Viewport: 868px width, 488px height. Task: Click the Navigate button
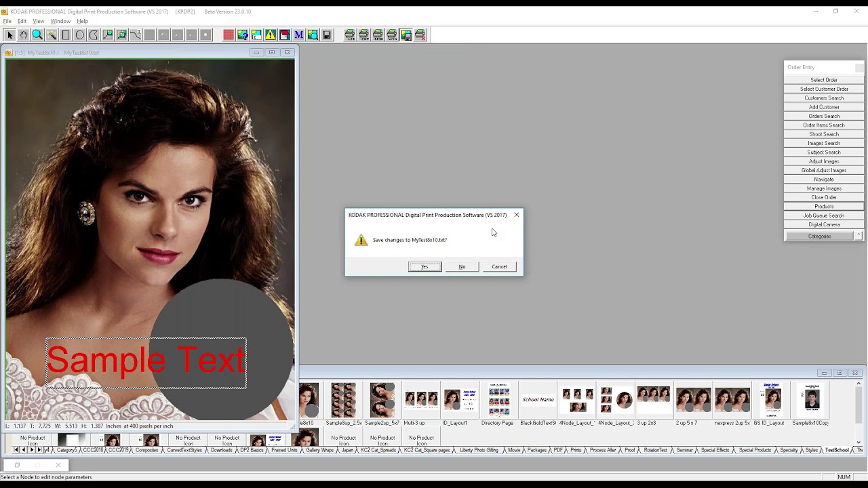824,180
